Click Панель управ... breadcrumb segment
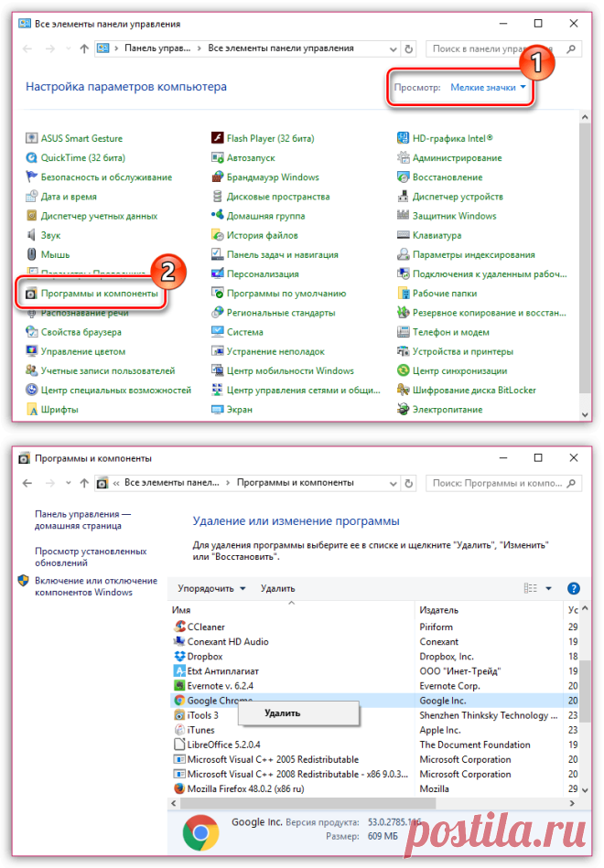 tap(157, 48)
